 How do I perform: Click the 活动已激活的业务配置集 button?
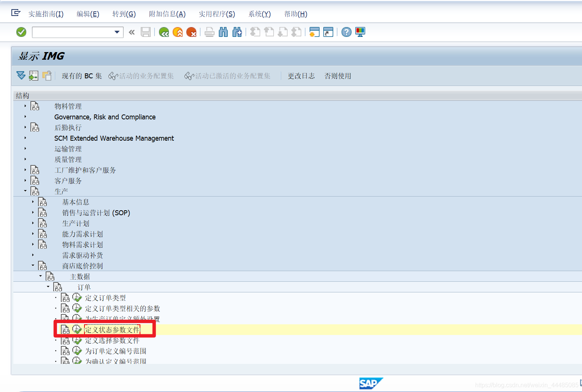click(x=227, y=76)
